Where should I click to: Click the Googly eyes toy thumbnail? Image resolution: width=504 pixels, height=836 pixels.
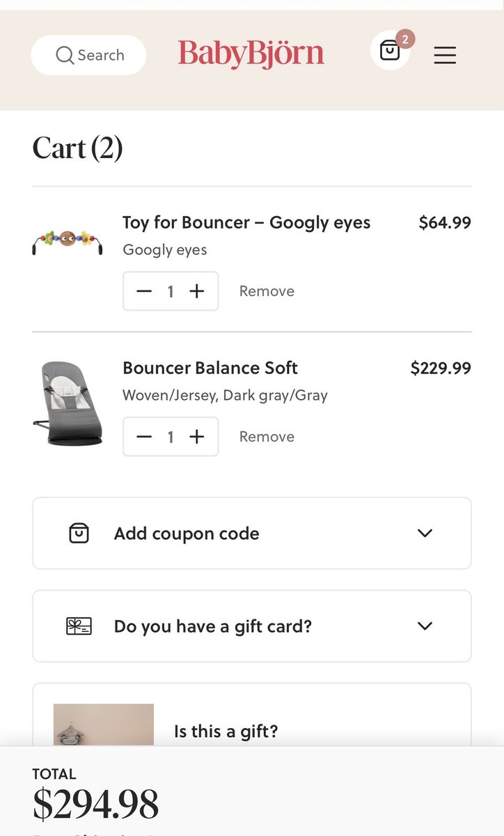[68, 241]
